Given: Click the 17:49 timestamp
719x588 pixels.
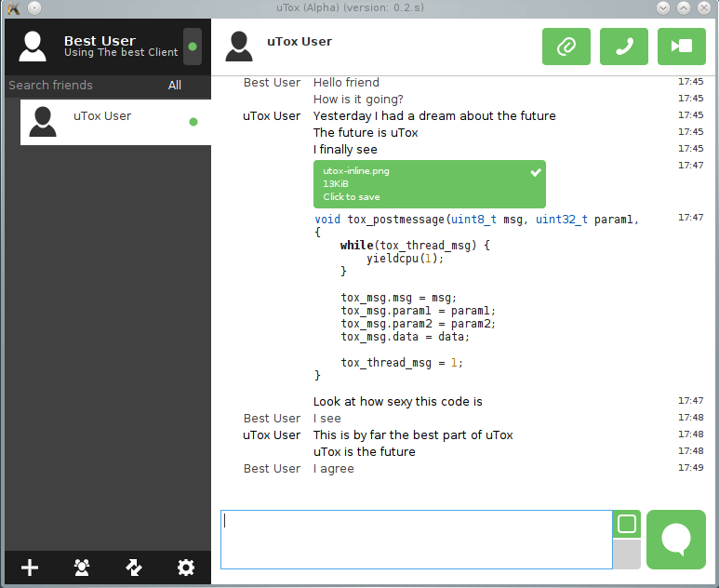Looking at the screenshot, I should point(690,468).
